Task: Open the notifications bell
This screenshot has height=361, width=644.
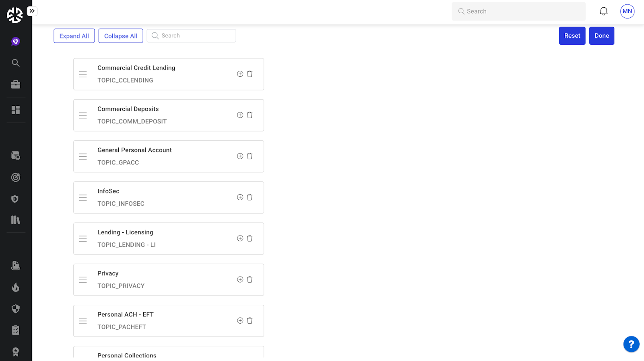Action: pos(603,11)
